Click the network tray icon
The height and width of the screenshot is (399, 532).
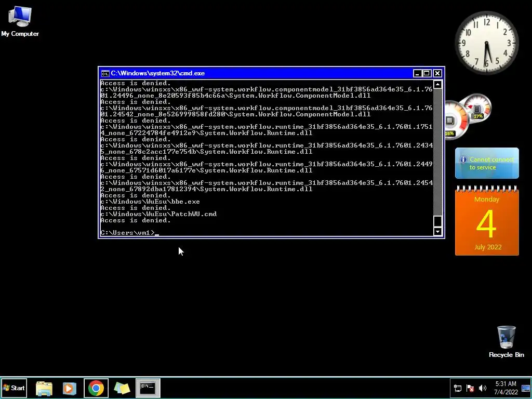click(x=458, y=388)
